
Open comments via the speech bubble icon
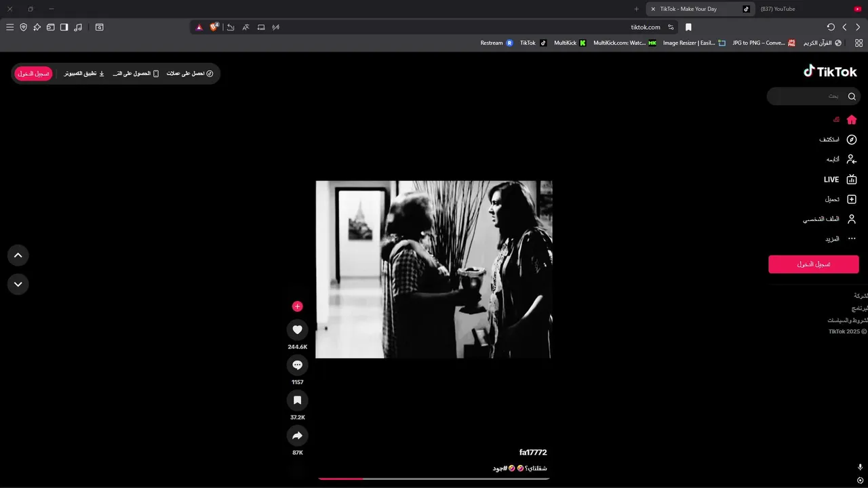pos(297,365)
